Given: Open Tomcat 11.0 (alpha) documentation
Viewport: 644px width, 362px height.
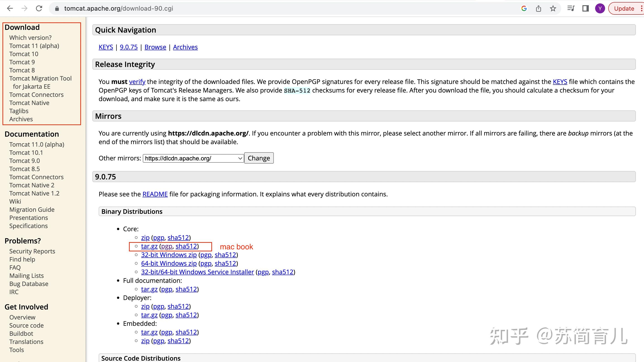Looking at the screenshot, I should pyautogui.click(x=37, y=145).
